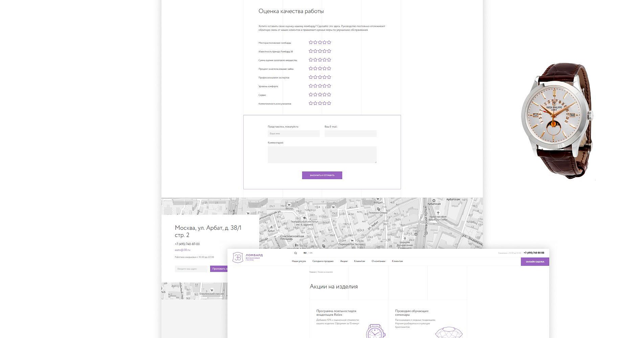This screenshot has height=338, width=644.
Task: Click second star for Компетентность консультантов
Action: click(x=315, y=103)
